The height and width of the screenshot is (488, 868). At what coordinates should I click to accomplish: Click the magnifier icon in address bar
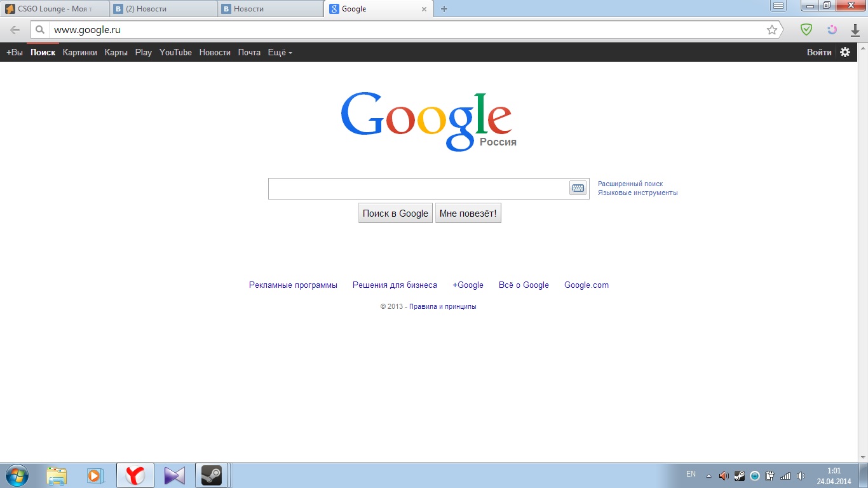click(x=40, y=30)
